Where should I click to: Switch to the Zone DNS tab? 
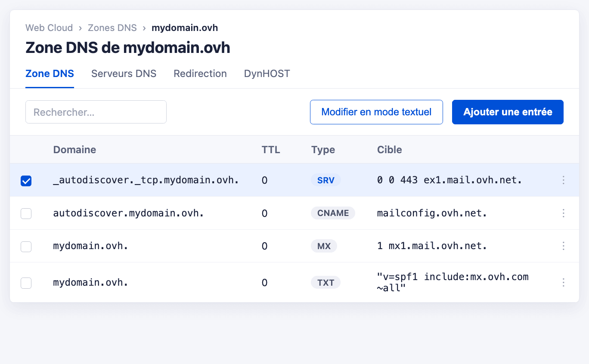tap(50, 74)
